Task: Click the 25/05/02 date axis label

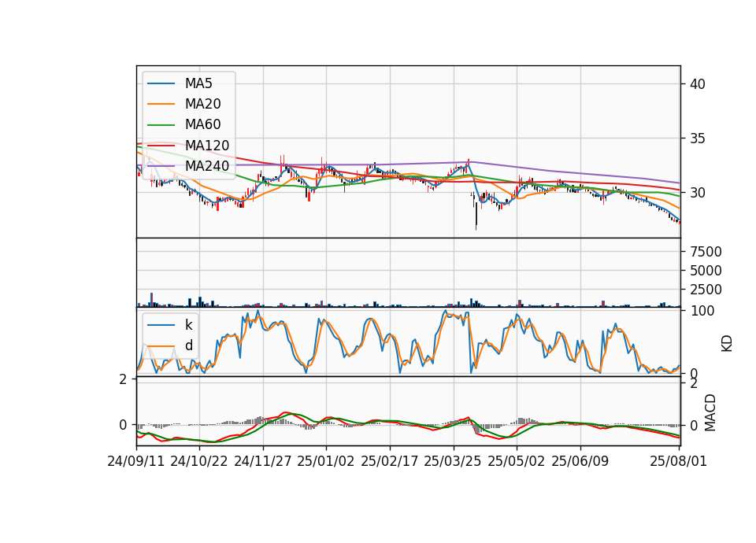Action: coord(517,461)
